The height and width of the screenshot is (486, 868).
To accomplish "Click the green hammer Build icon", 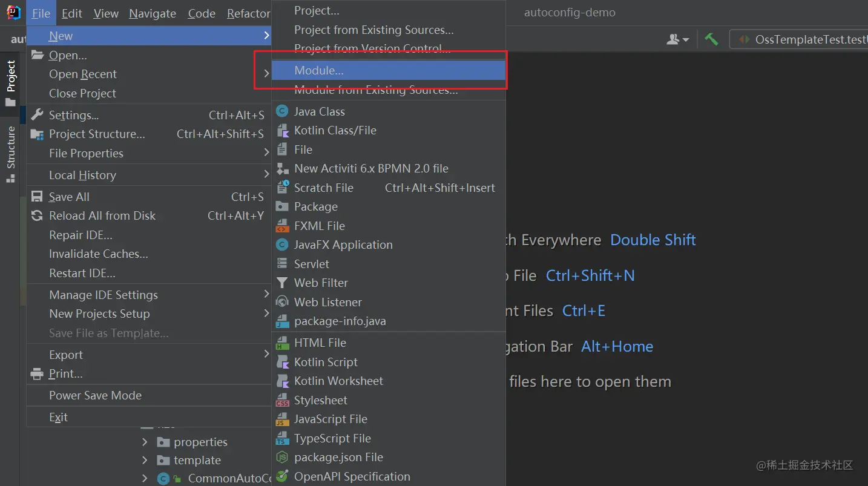I will (x=711, y=39).
